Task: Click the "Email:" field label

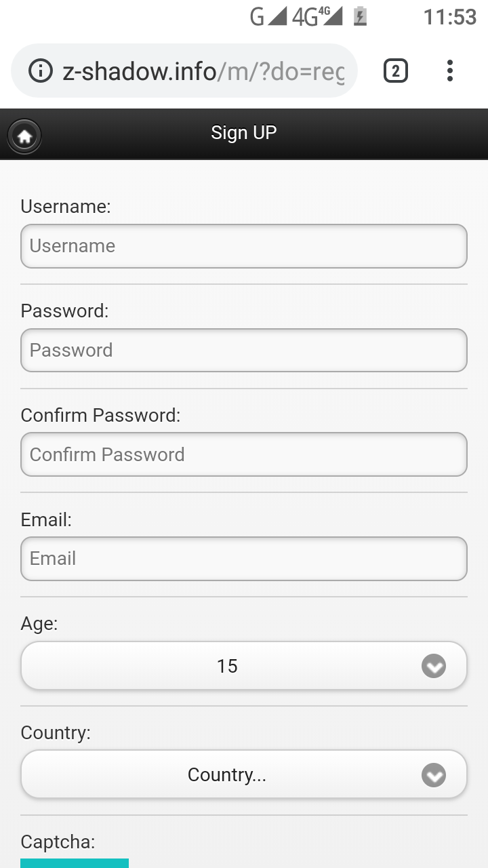Action: click(x=46, y=520)
